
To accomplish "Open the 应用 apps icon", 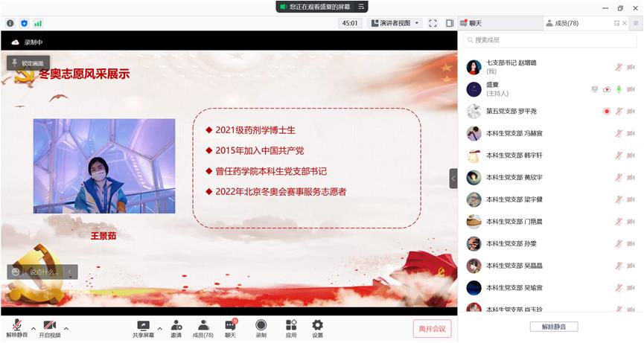I will click(x=290, y=326).
